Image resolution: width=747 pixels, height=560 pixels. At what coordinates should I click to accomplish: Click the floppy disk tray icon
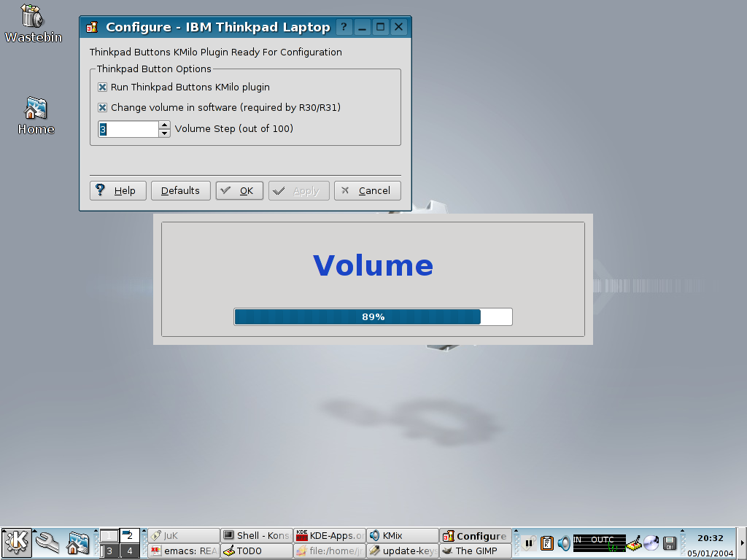(670, 543)
